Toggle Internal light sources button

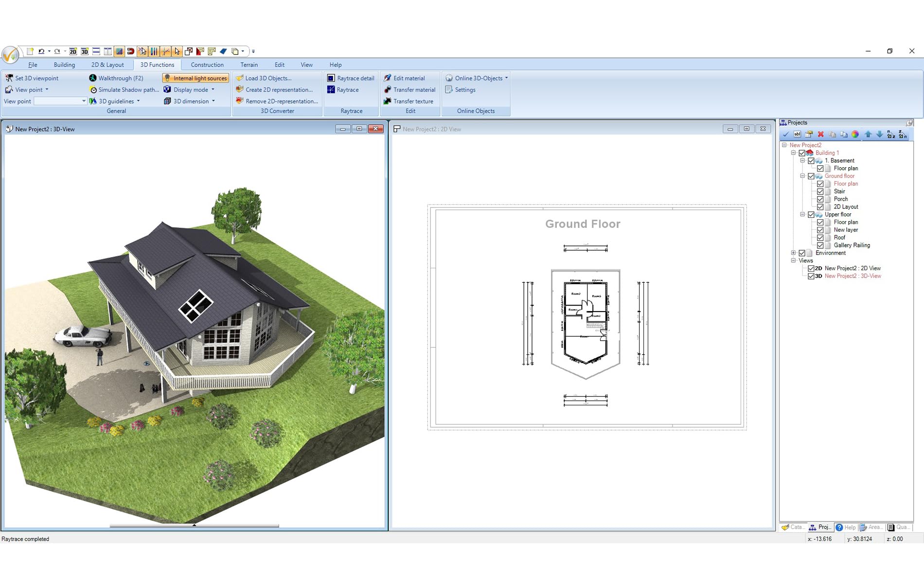click(195, 78)
